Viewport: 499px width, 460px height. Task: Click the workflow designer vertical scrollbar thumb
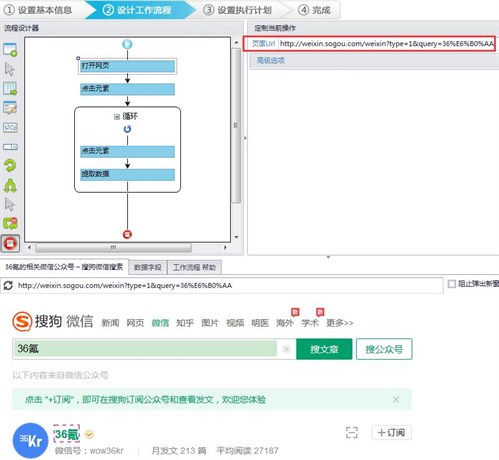[x=236, y=125]
